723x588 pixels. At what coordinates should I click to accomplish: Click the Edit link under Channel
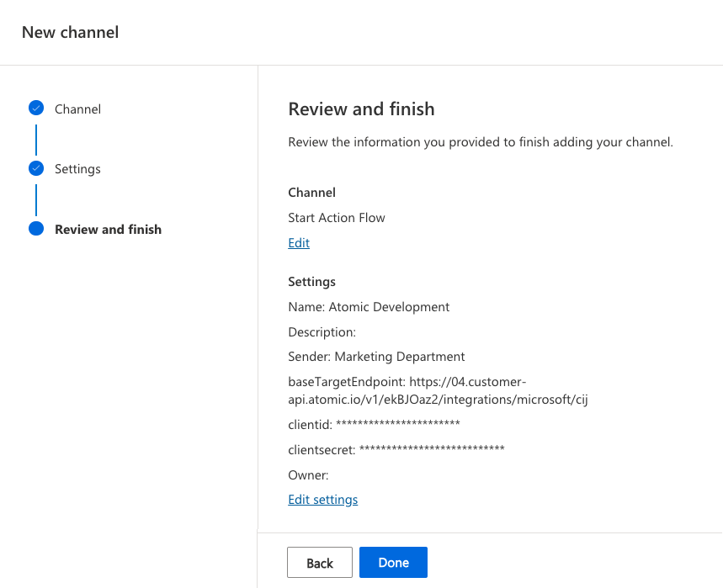point(299,243)
